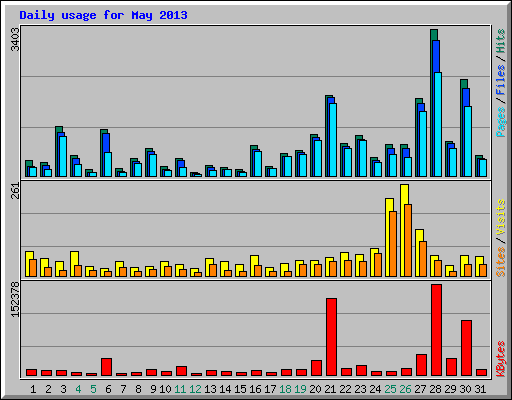The height and width of the screenshot is (400, 512).
Task: Click the 'Sites' legend label
Action: 500,262
